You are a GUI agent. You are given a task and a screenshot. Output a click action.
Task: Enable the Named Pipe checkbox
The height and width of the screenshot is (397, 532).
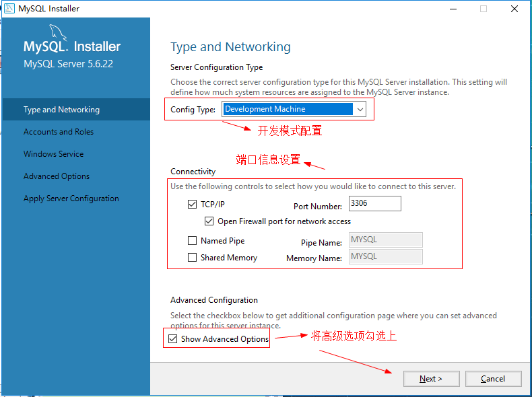(192, 241)
